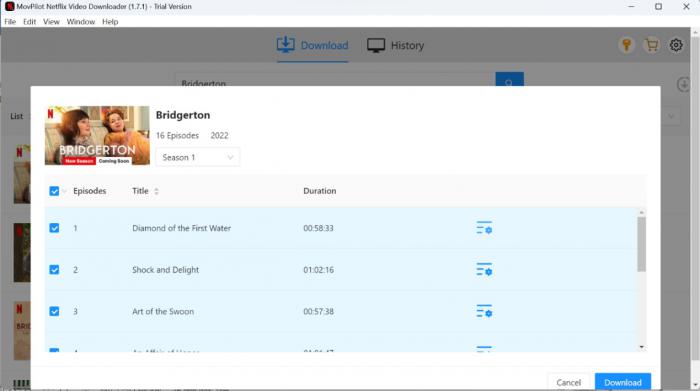Viewport: 700px width, 391px height.
Task: Click the Episodes column header
Action: tap(90, 191)
